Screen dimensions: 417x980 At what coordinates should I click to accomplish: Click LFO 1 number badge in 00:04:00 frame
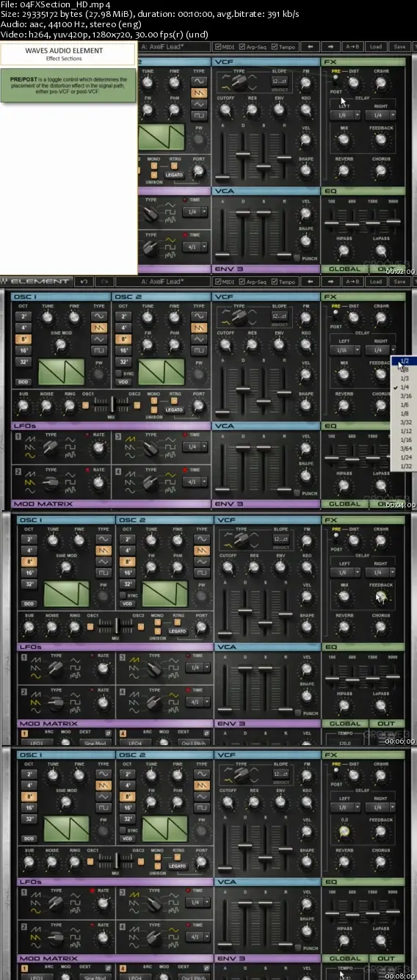click(x=17, y=438)
